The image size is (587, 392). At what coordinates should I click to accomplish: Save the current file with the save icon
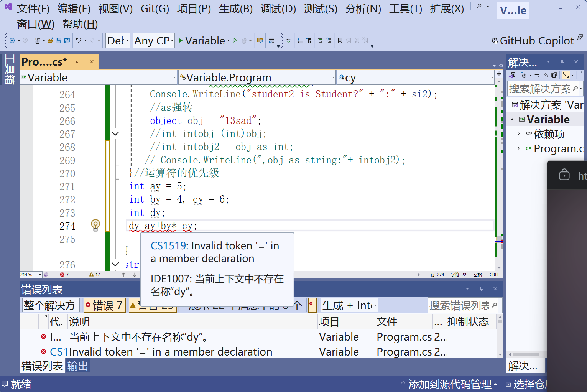click(x=59, y=40)
